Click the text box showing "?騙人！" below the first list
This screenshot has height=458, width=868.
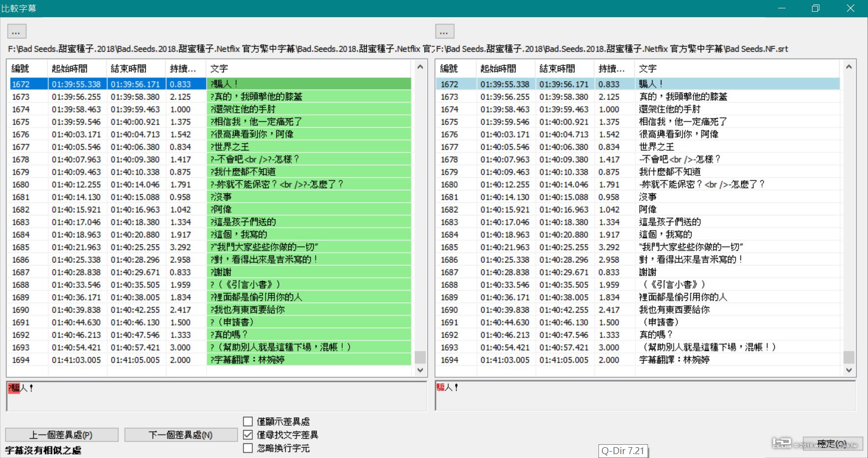[217, 396]
